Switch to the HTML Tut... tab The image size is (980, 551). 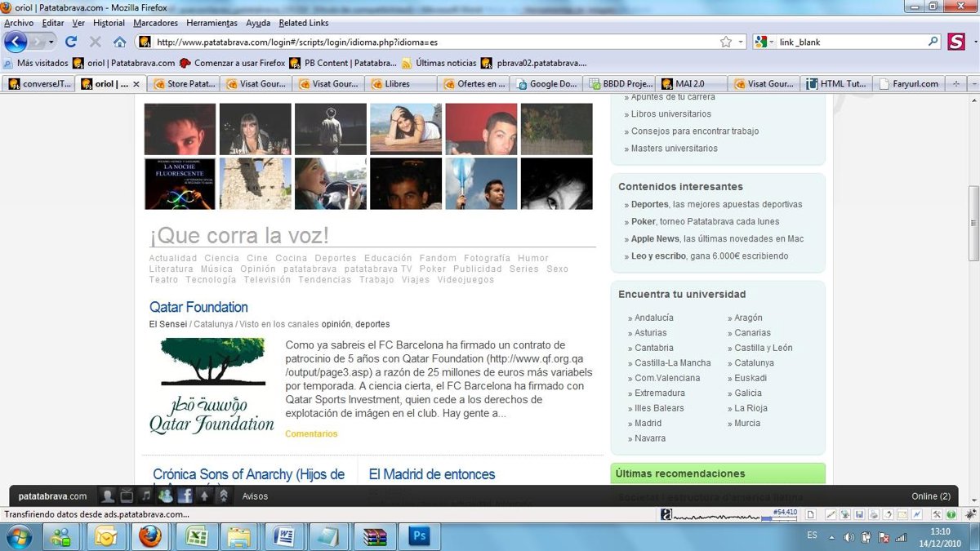click(x=835, y=83)
